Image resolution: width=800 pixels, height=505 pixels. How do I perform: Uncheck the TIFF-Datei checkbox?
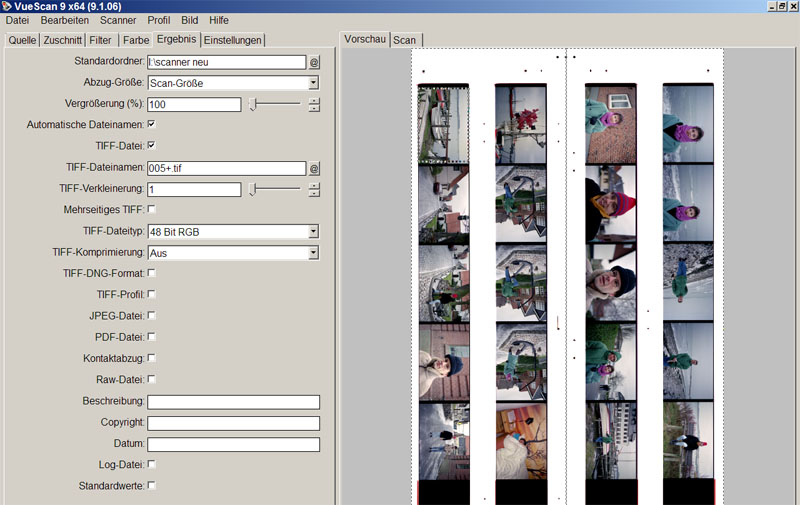tap(152, 146)
